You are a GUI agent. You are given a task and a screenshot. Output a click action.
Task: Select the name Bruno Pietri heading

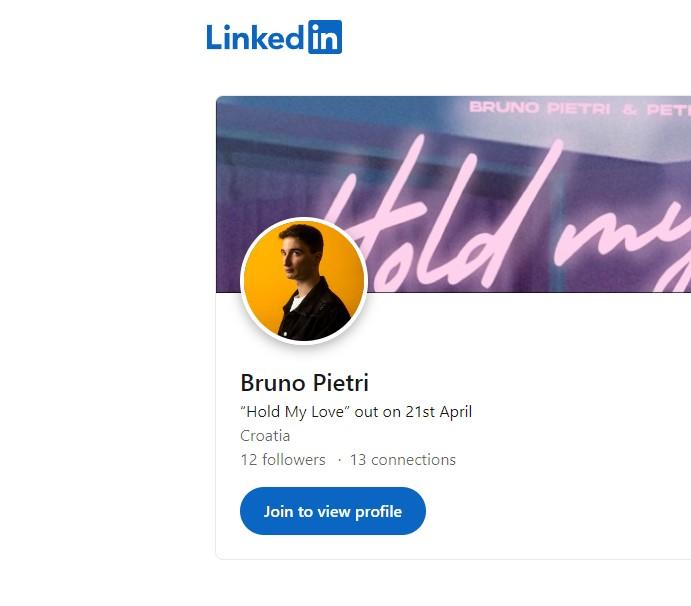click(x=305, y=382)
